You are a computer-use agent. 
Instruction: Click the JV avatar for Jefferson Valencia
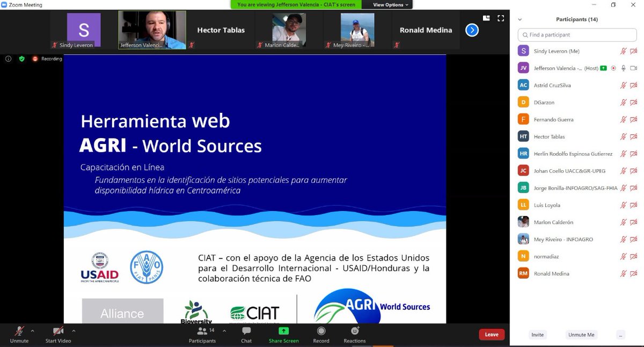523,68
